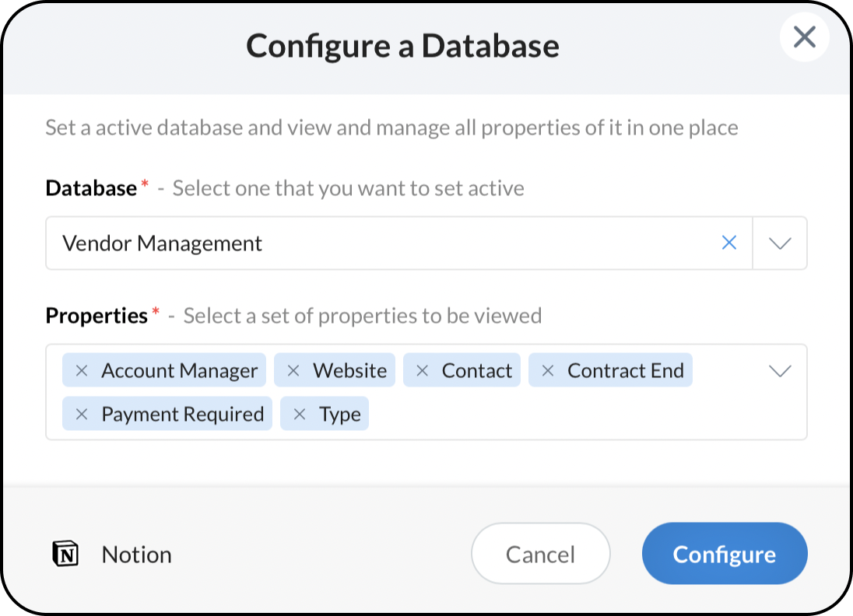Click the Type tag label
This screenshot has width=853, height=616.
(x=340, y=415)
